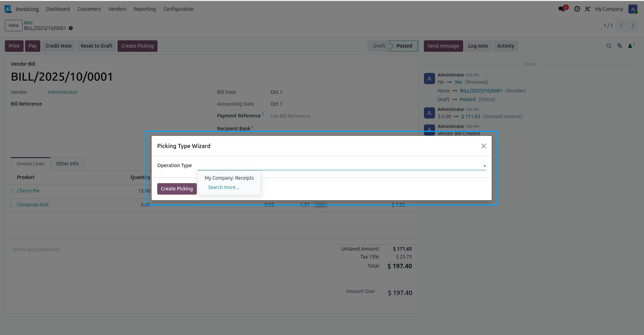Open the activities clock icon
This screenshot has width=644, height=335.
point(577,9)
